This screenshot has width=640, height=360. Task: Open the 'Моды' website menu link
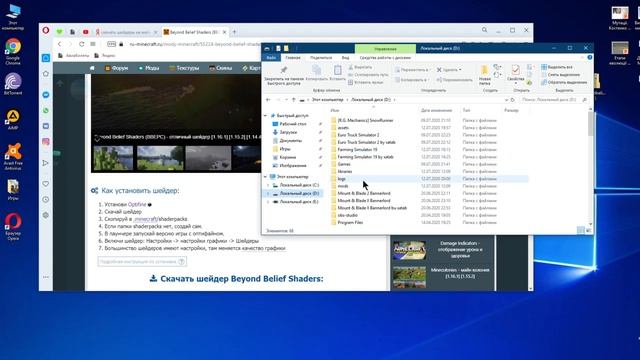coord(149,68)
